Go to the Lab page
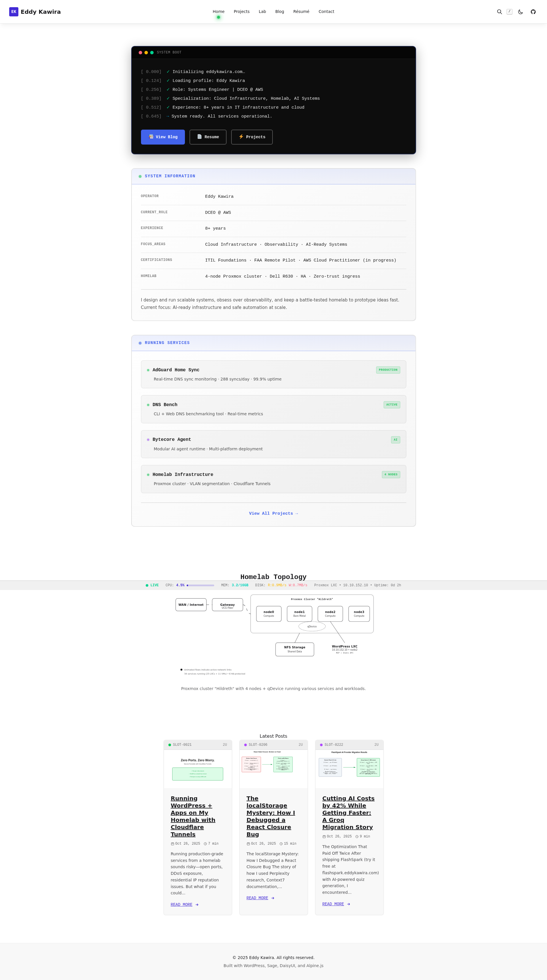547x980 pixels. click(262, 12)
